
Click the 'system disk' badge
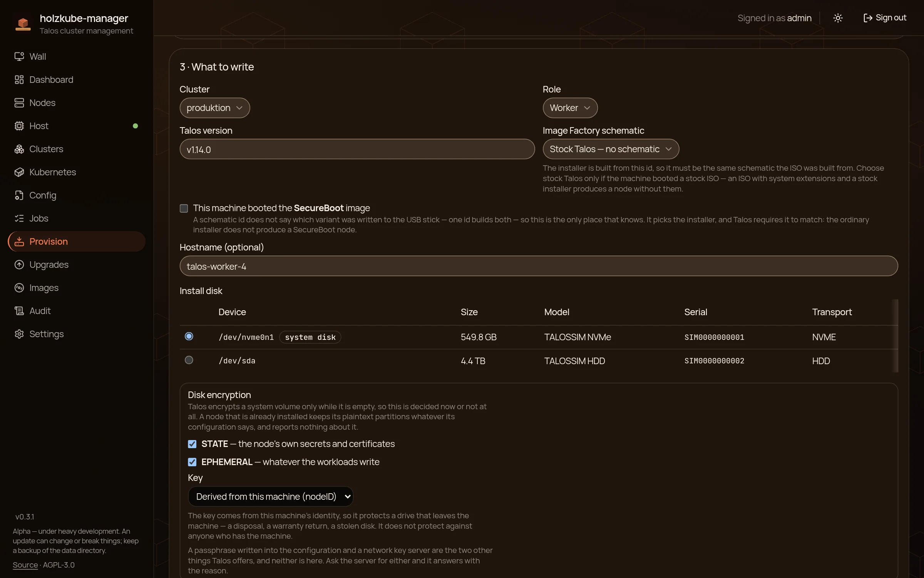click(x=310, y=337)
